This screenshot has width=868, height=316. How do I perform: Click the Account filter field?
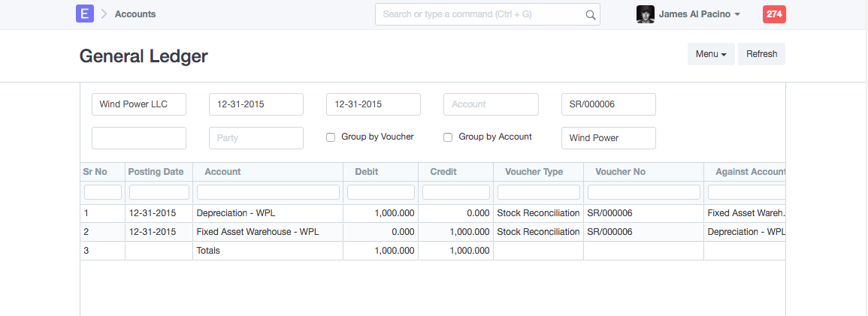pos(491,104)
